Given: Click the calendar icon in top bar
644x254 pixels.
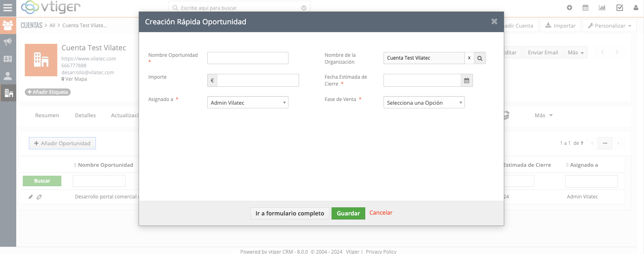Looking at the screenshot, I should pos(585,8).
